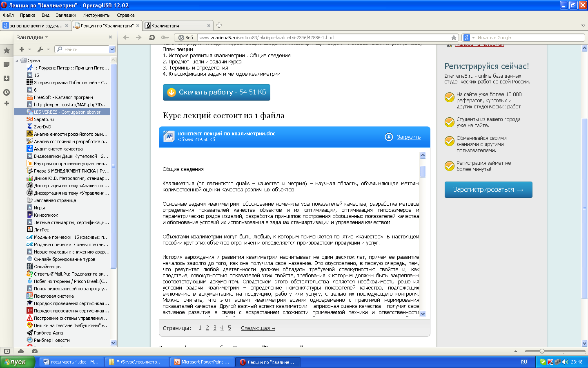588x368 pixels.
Task: Open the closed tabs list arrow
Action: [x=583, y=25]
